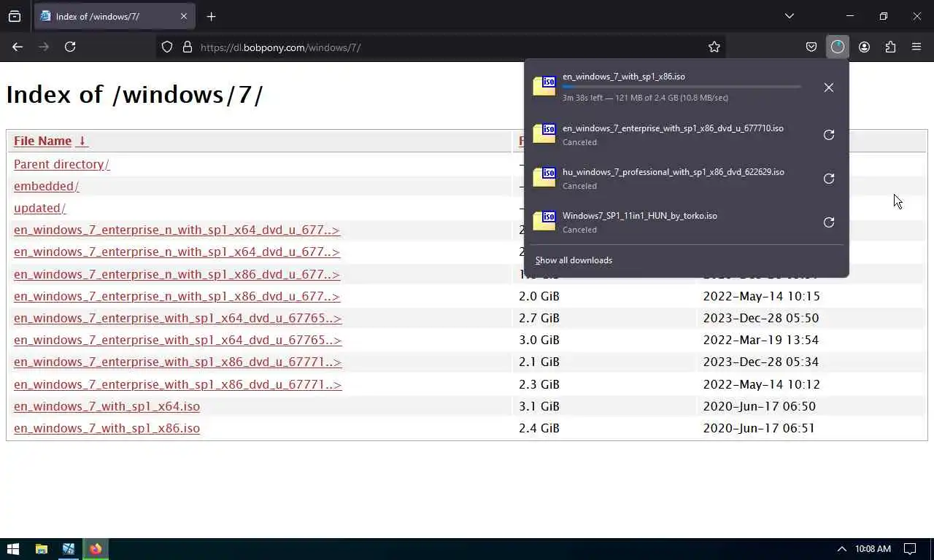Open the second pinned taskbar app
The image size is (934, 560).
[x=69, y=549]
